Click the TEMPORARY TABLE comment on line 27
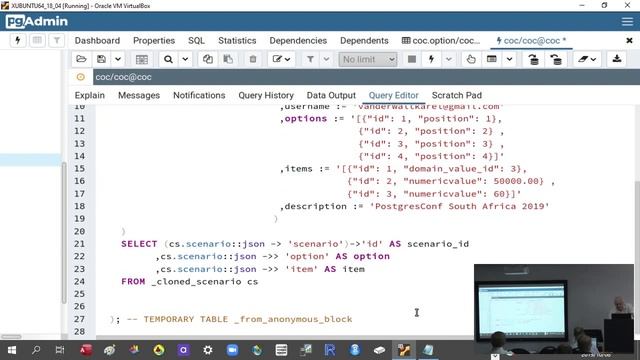This screenshot has height=360, width=640. 239,319
